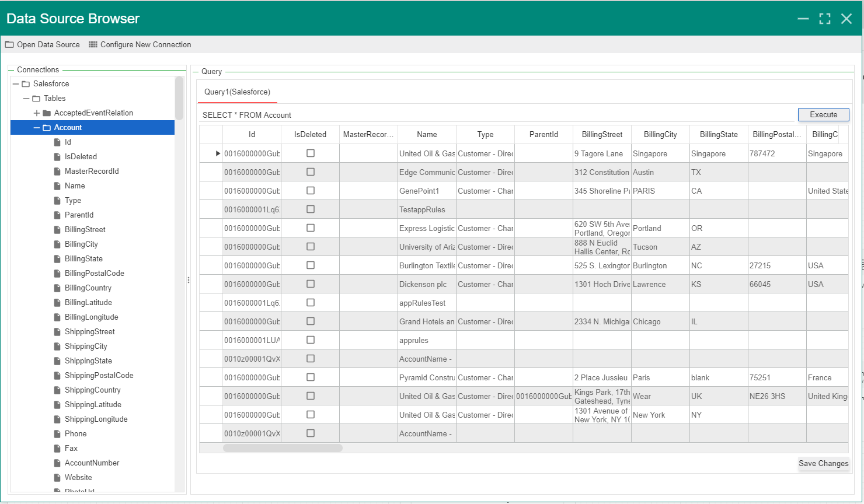The height and width of the screenshot is (504, 864).
Task: Check IsDeleted for GenePoint1 row
Action: (x=311, y=191)
